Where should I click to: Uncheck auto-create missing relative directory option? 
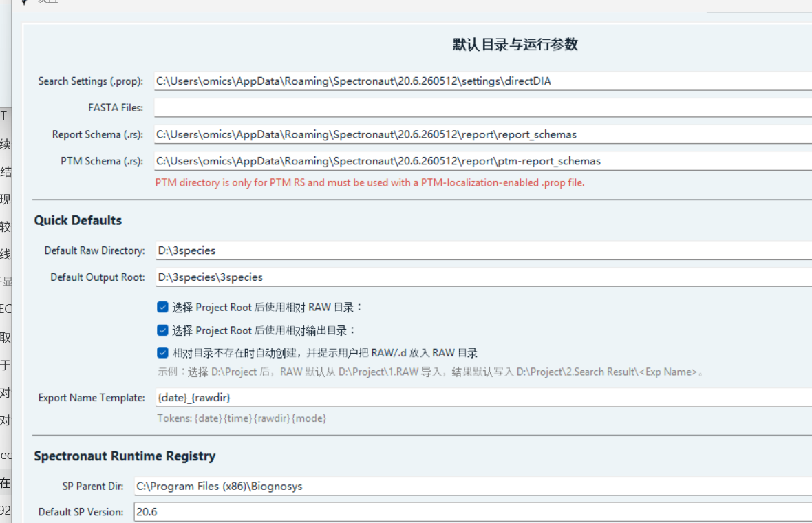[x=162, y=352]
